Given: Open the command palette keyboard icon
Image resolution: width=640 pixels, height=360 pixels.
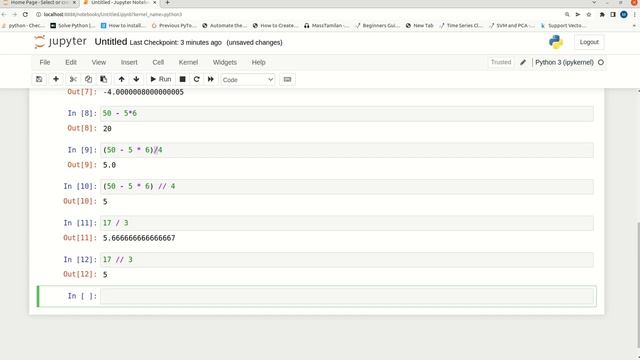Looking at the screenshot, I should [287, 79].
